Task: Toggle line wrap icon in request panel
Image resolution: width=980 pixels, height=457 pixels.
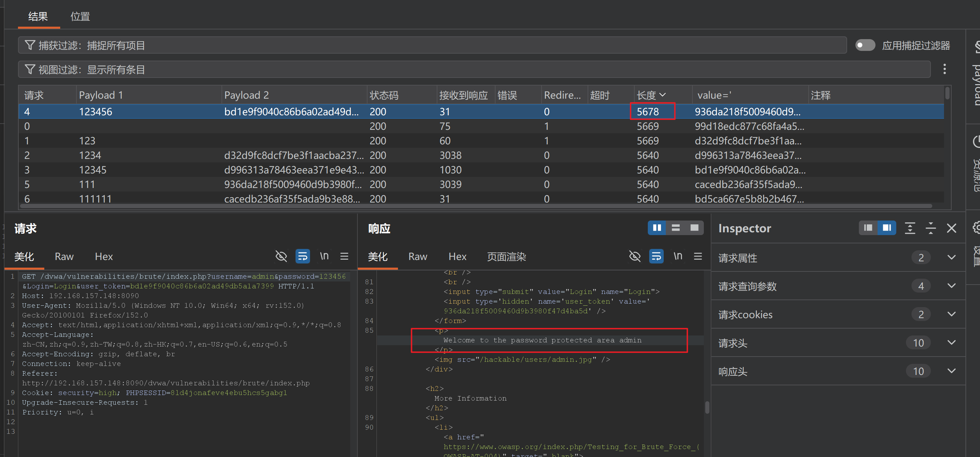Action: (303, 256)
